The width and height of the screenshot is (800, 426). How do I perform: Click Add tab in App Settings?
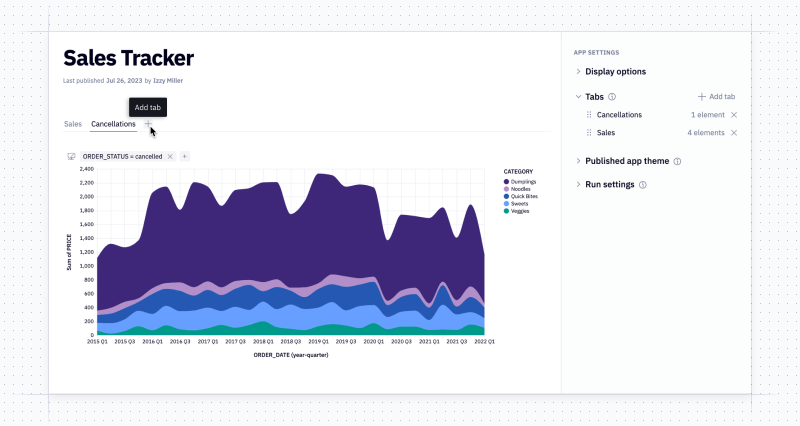click(x=716, y=96)
